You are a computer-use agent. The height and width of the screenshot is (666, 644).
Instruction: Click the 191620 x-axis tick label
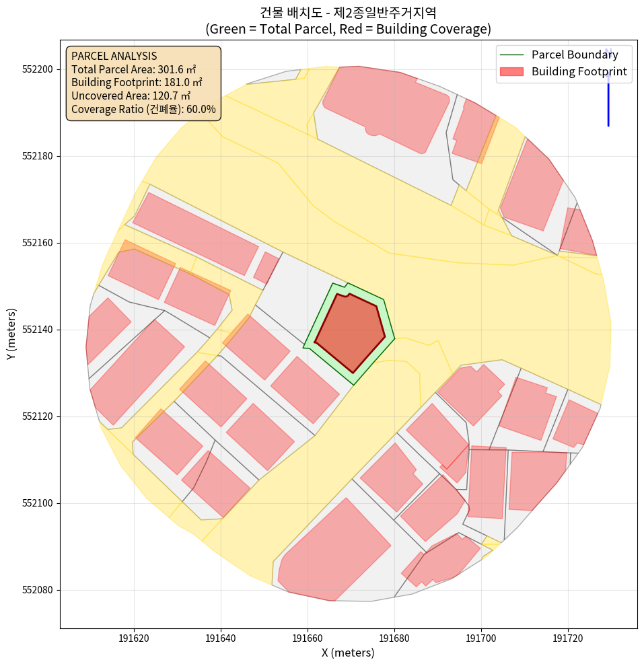(x=134, y=636)
